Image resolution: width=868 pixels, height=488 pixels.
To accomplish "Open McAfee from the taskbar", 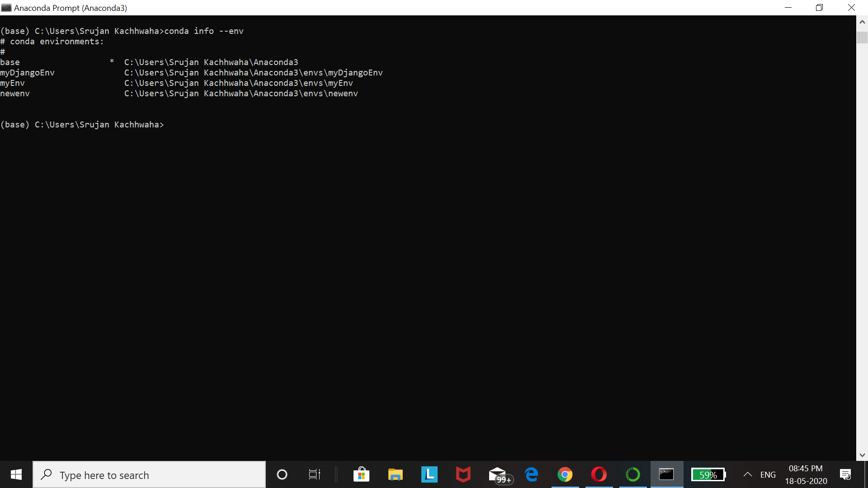I will click(463, 474).
